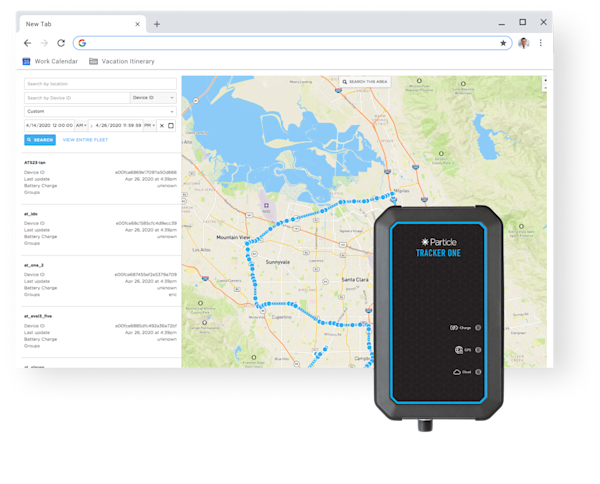Select the at_ido device entry
600x484 pixels.
click(x=100, y=228)
